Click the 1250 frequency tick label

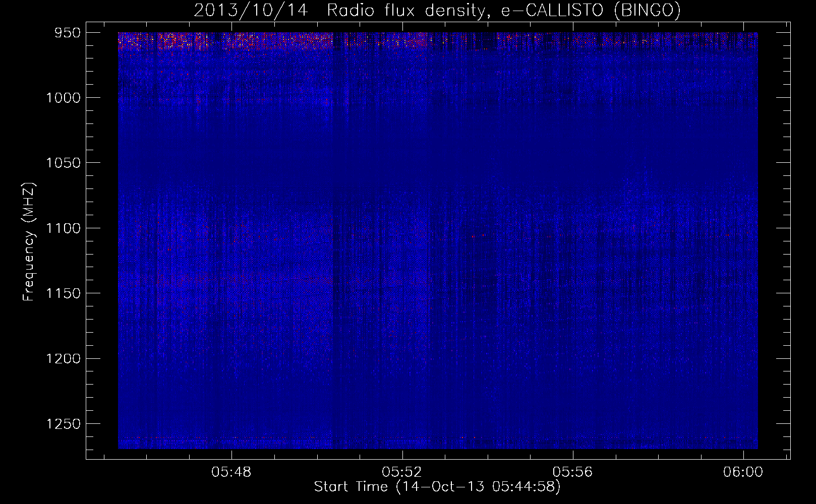tap(63, 424)
